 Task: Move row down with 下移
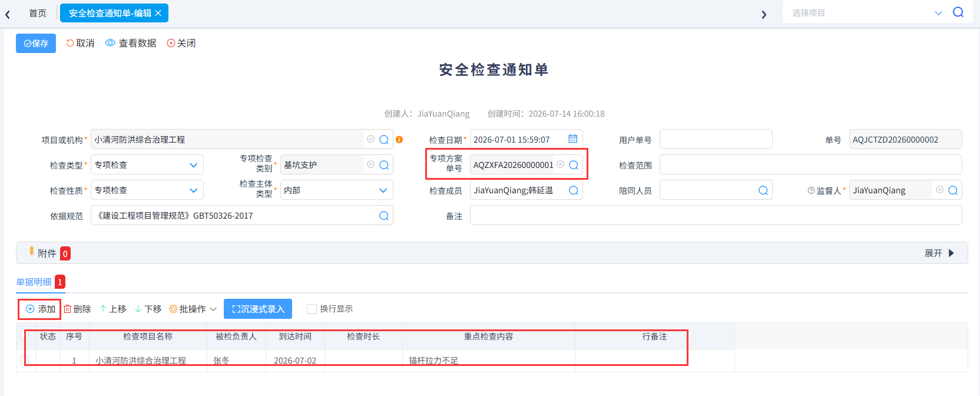[148, 309]
